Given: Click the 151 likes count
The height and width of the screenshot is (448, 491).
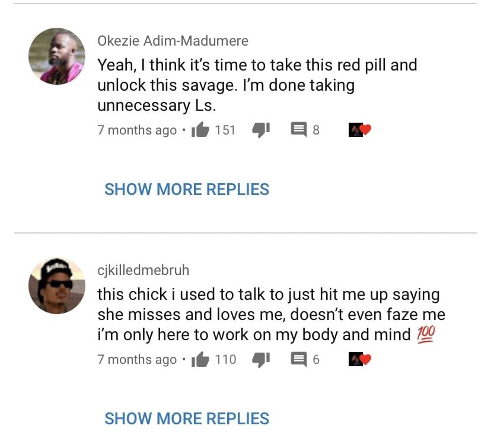Looking at the screenshot, I should pyautogui.click(x=225, y=130).
